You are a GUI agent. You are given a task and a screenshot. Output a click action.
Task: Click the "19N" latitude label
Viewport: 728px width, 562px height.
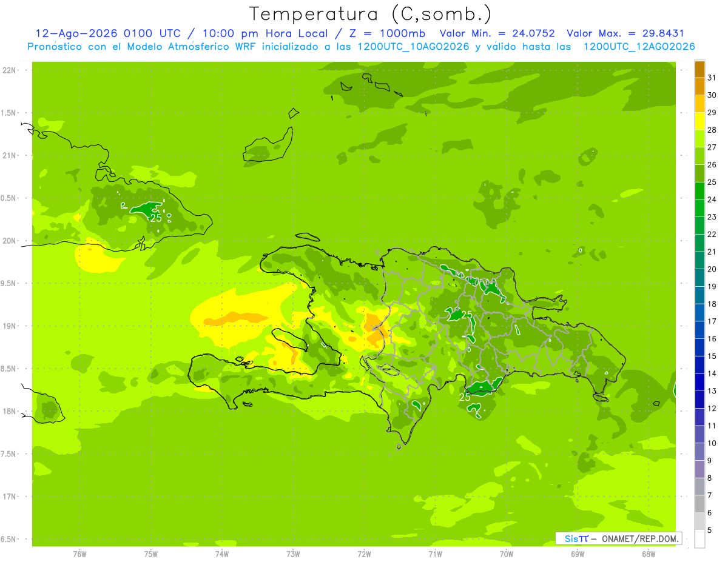10,326
